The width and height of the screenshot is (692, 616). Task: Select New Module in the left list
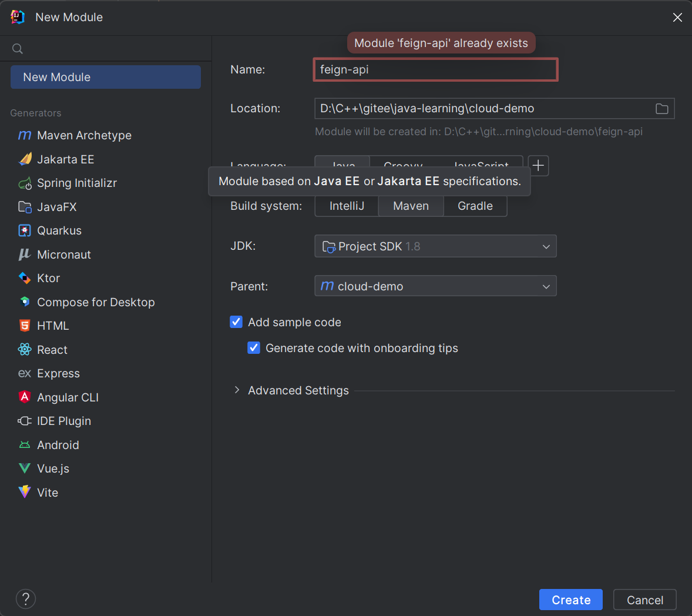coord(106,77)
